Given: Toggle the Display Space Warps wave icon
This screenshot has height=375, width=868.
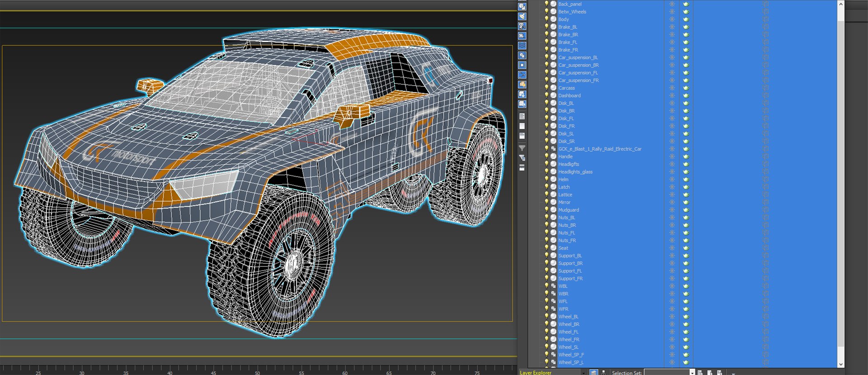Looking at the screenshot, I should pos(522,46).
